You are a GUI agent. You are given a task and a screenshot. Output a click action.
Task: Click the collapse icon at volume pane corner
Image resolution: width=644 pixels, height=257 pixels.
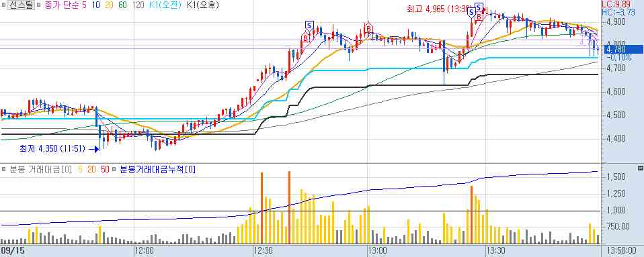640,168
